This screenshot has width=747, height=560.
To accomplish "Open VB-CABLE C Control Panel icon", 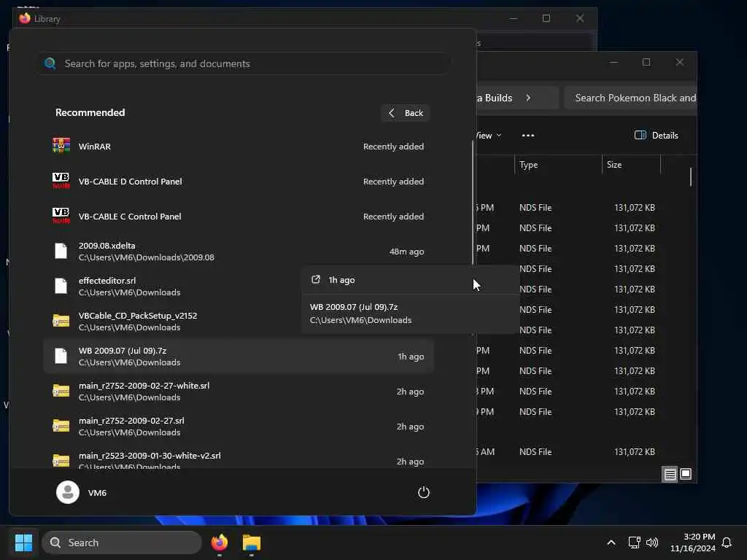I will tap(61, 216).
